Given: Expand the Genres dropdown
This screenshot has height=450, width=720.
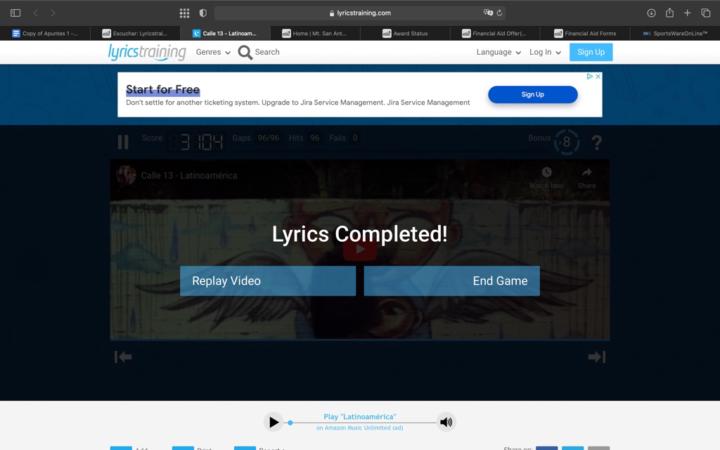Looking at the screenshot, I should click(213, 52).
